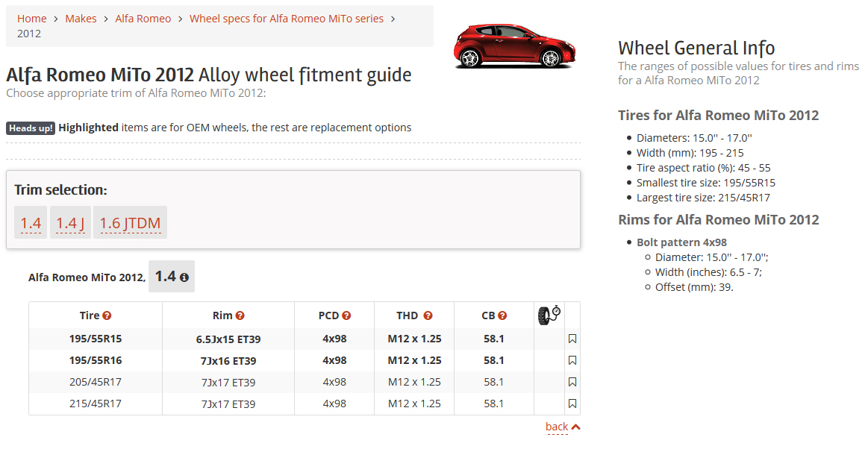Image resolution: width=868 pixels, height=449 pixels.
Task: Click the info icon beside 1.4 trim
Action: (184, 277)
